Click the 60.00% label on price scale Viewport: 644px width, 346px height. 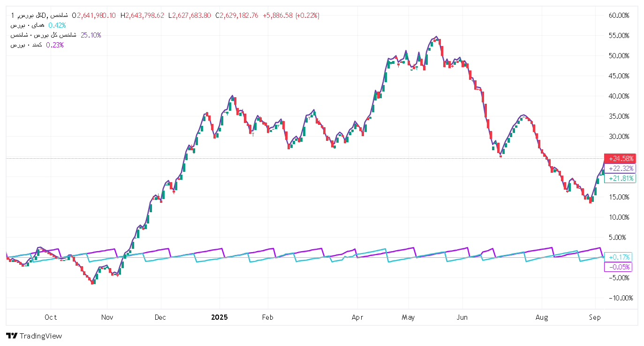coord(619,15)
